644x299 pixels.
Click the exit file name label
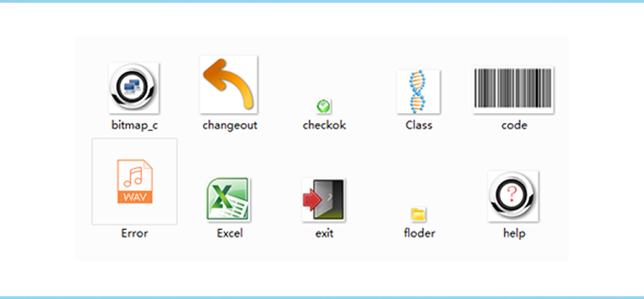pyautogui.click(x=324, y=233)
